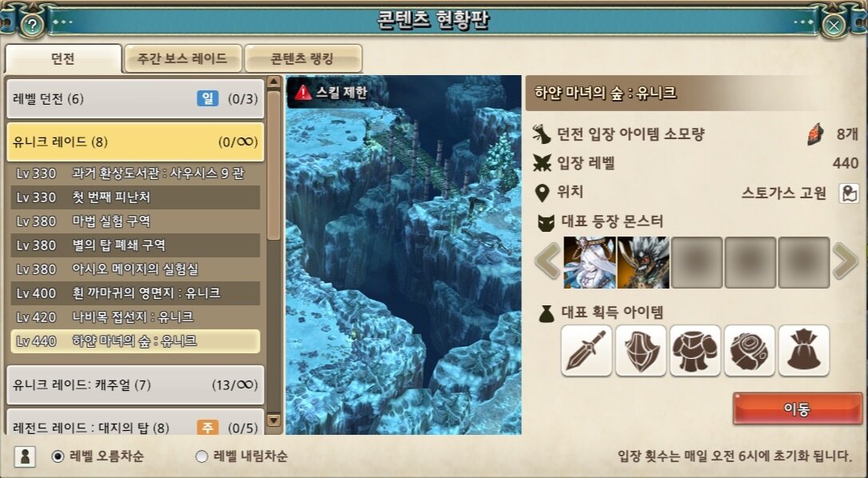Switch to 주간 보스 레이드 tab

183,58
